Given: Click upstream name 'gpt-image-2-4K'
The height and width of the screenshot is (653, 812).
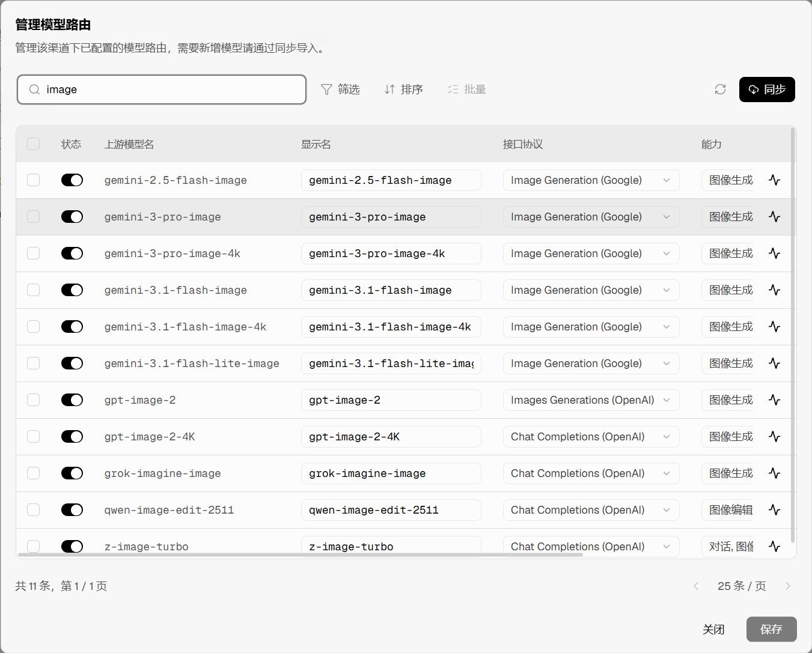Looking at the screenshot, I should pos(150,437).
